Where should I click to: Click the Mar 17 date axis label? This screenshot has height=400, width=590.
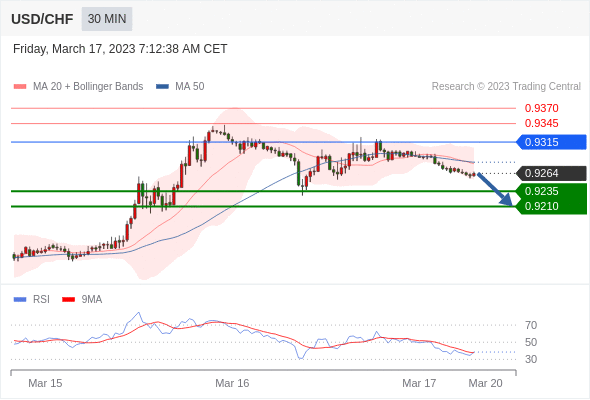coord(419,383)
